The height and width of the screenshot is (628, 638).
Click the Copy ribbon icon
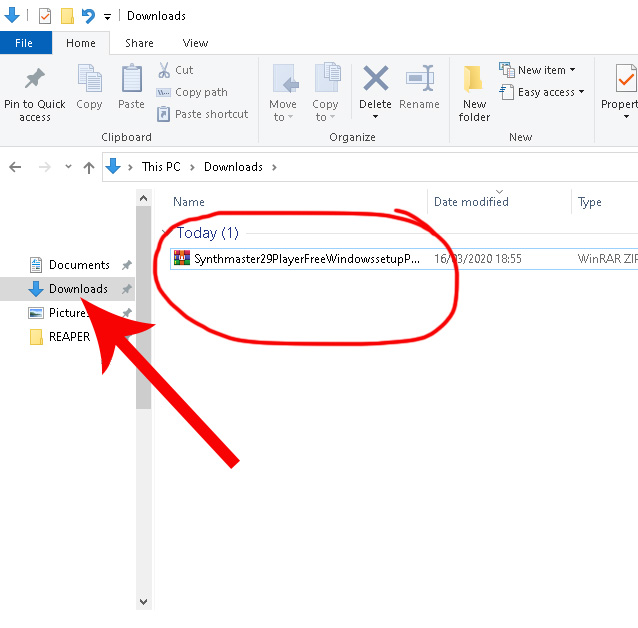click(x=90, y=78)
